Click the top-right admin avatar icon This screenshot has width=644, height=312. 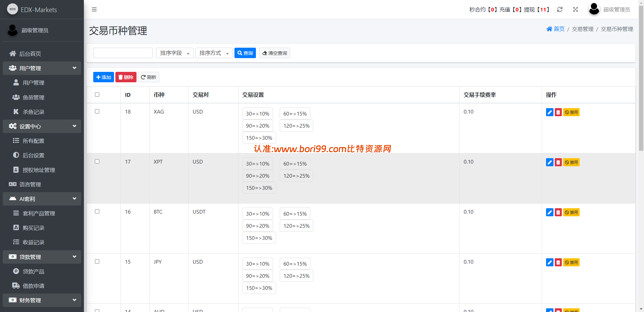(x=594, y=9)
